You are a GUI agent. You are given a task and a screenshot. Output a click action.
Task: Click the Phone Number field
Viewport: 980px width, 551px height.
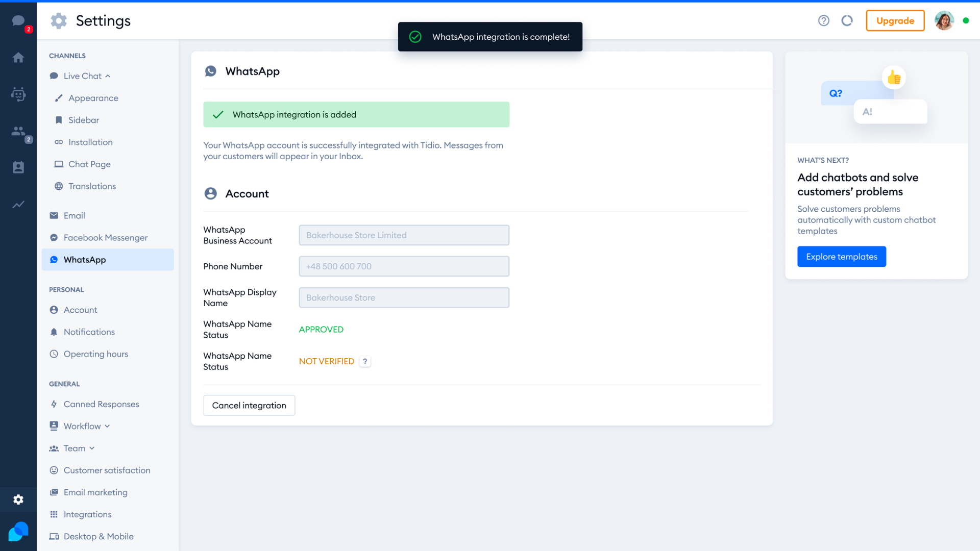pyautogui.click(x=404, y=266)
